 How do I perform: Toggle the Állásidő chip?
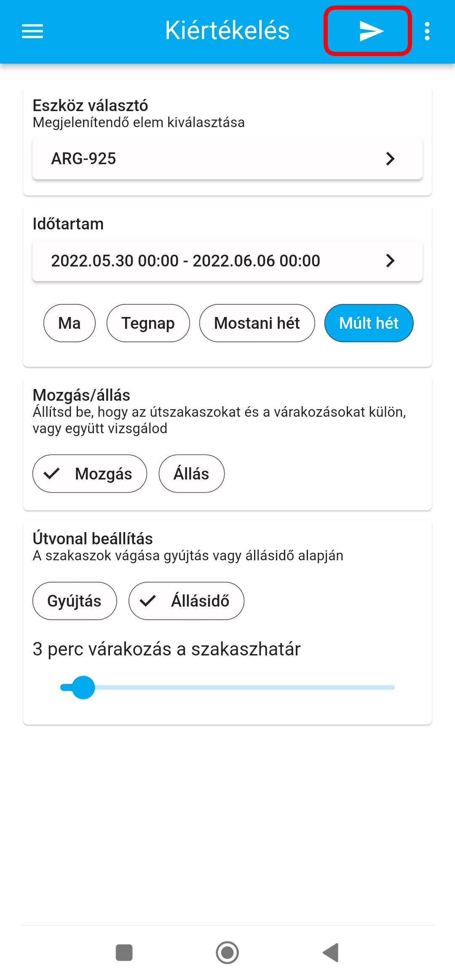click(x=186, y=601)
